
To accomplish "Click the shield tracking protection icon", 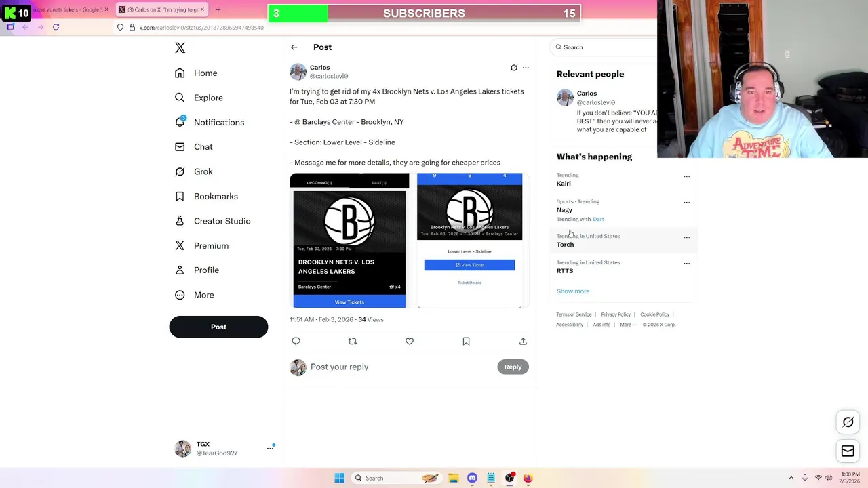I will point(120,27).
